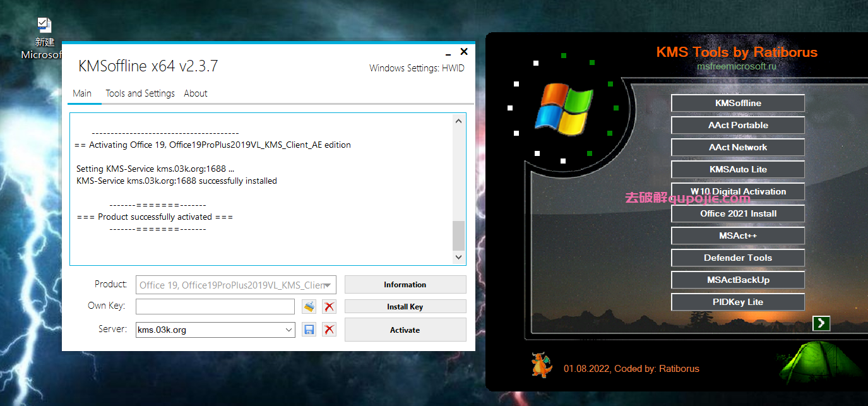Click the Activate button
The image size is (868, 406).
[x=405, y=330]
